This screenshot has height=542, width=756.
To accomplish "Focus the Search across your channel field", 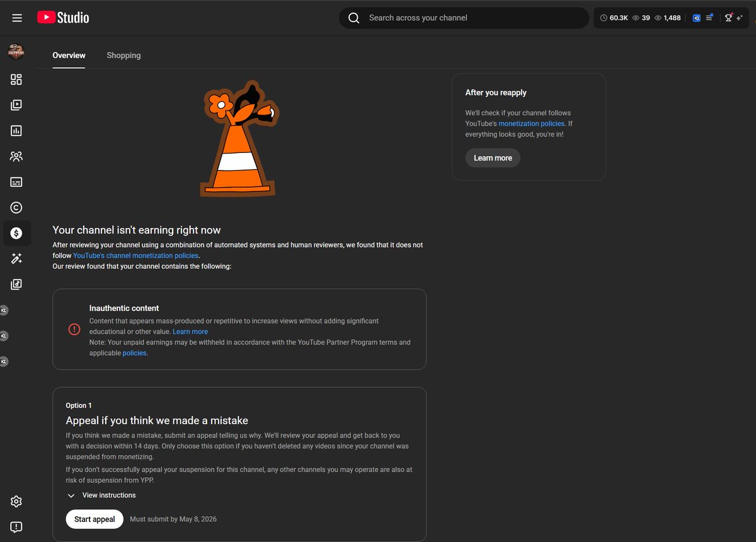I will click(x=464, y=18).
